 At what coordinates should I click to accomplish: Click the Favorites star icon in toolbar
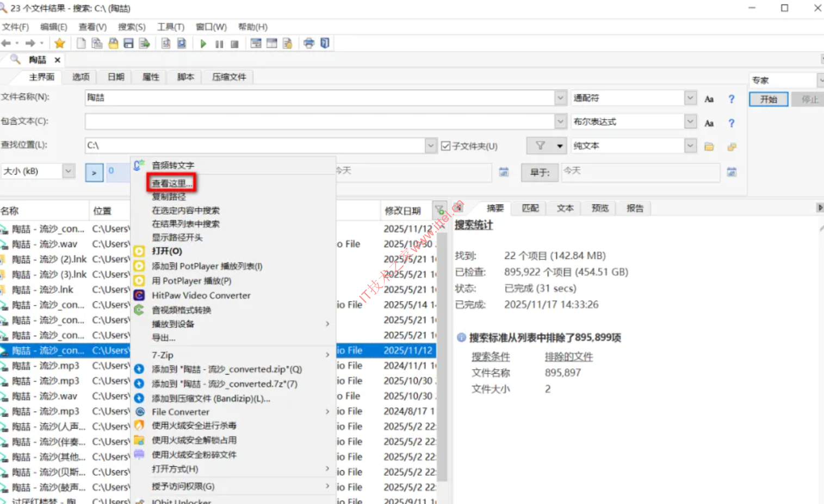coord(60,43)
